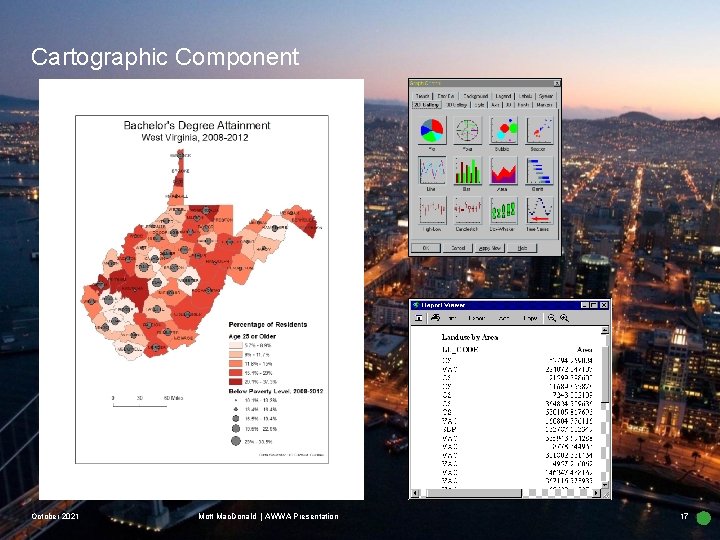Click Report Viewer horizontal scrollbar left arrow

pyautogui.click(x=415, y=493)
